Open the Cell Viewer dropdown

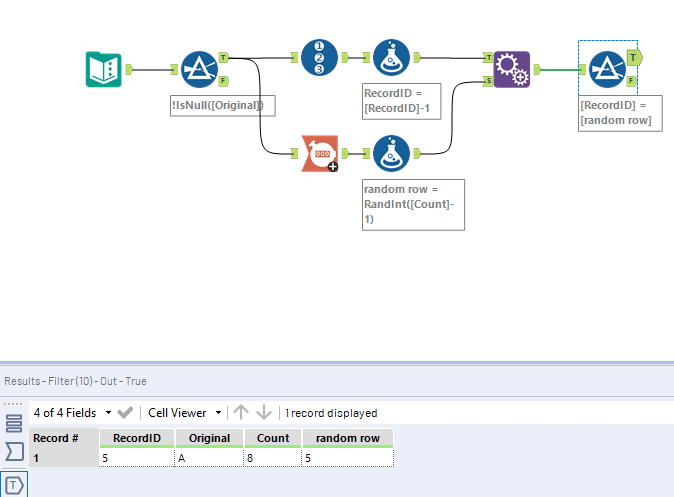pyautogui.click(x=185, y=413)
